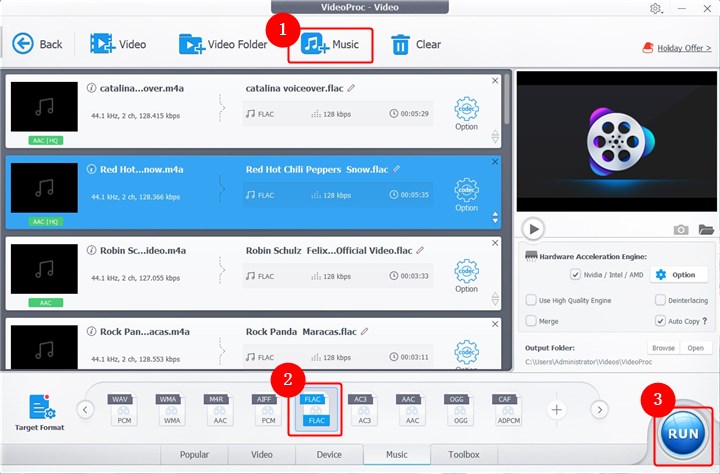Remove Rock Panda item with X
Viewport: 720px width, 474px height.
click(495, 324)
